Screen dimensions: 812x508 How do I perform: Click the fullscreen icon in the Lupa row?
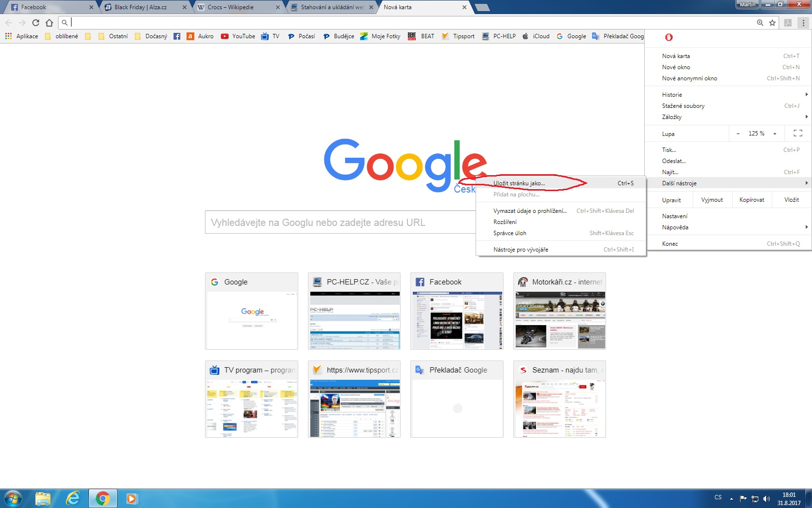(x=797, y=134)
